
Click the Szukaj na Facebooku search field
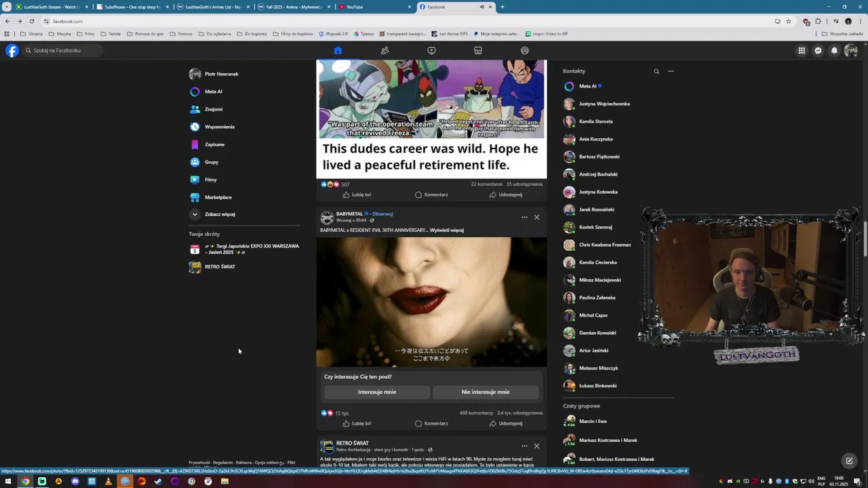(x=62, y=50)
